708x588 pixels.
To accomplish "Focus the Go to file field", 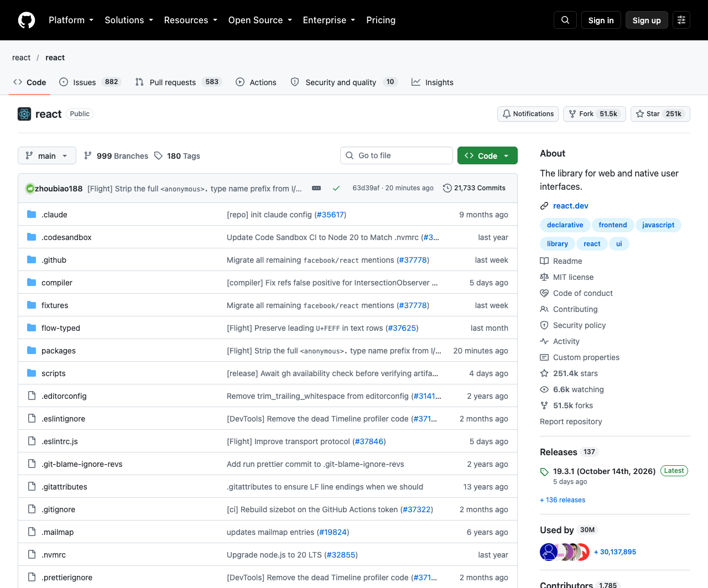I will tap(397, 155).
